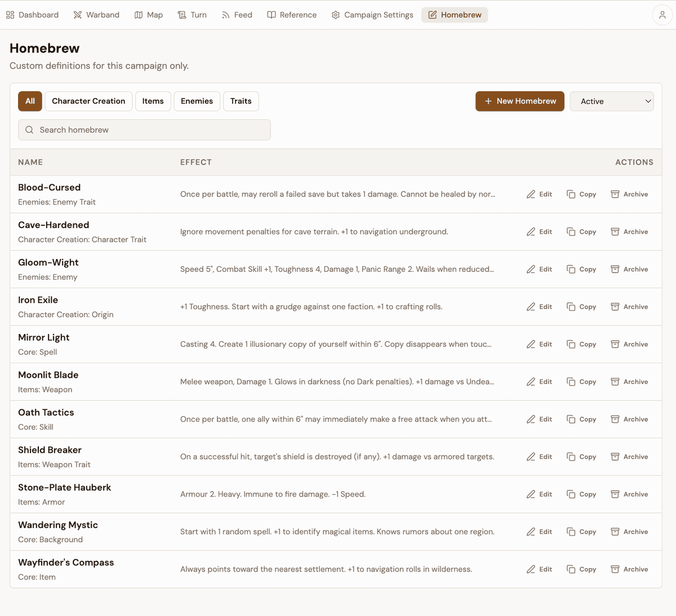Click the copy icon for Wayfinder's Compass

click(571, 569)
